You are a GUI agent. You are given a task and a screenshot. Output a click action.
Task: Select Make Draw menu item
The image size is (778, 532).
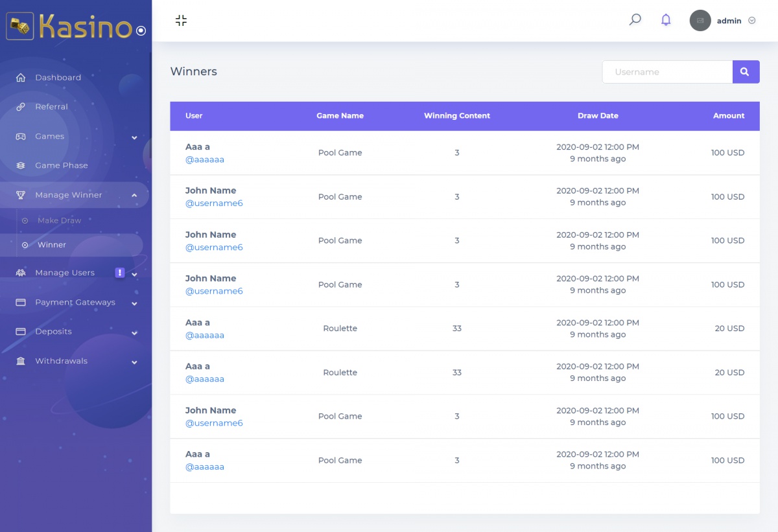(59, 221)
